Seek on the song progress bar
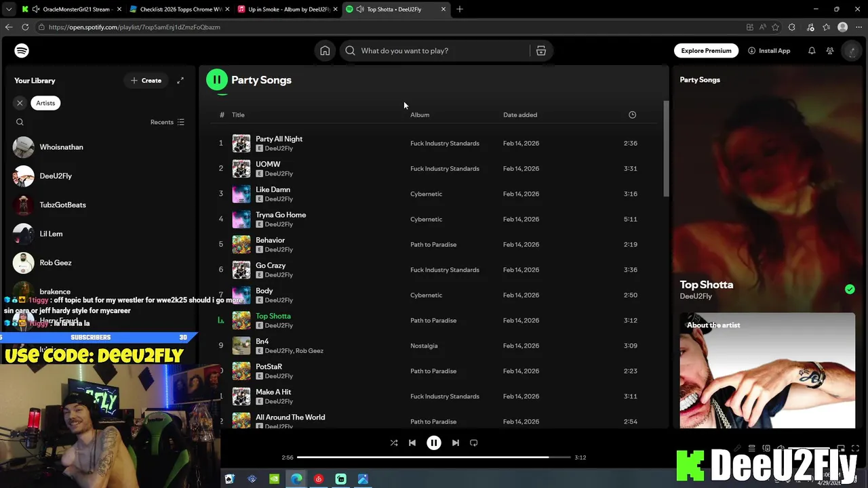The width and height of the screenshot is (868, 488). point(433,457)
